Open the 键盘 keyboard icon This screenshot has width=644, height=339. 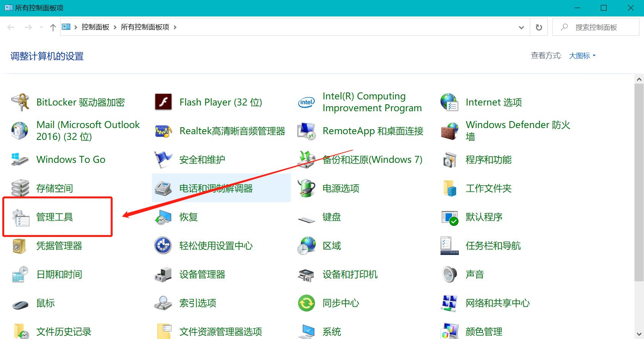(x=306, y=219)
